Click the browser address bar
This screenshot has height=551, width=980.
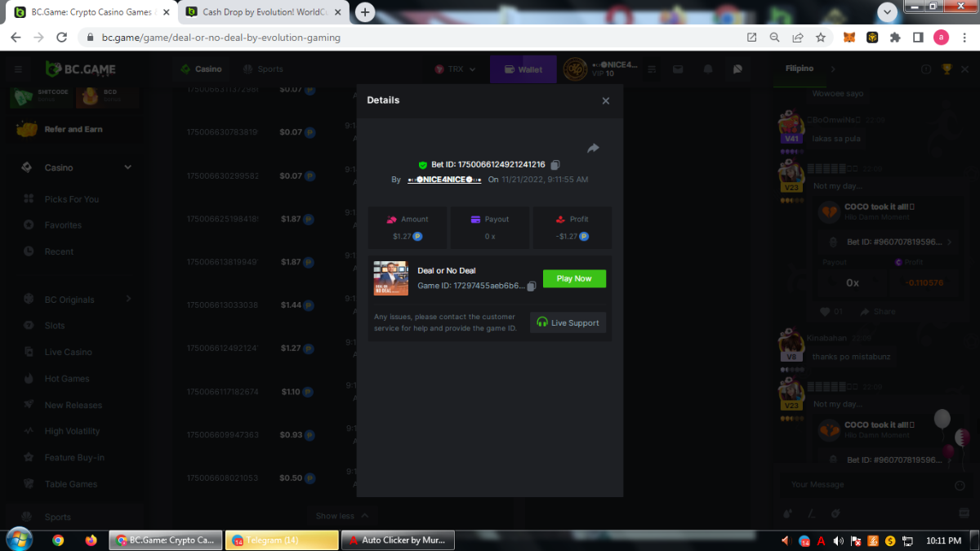tap(408, 38)
